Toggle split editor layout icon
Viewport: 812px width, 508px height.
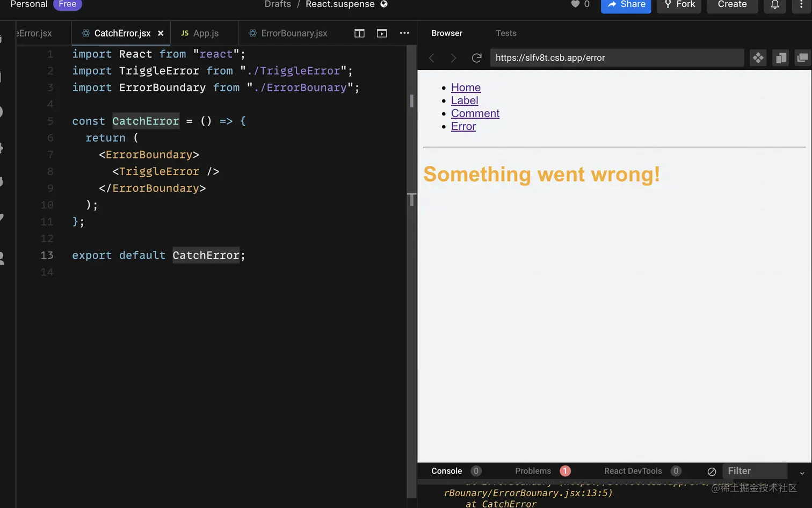[360, 33]
